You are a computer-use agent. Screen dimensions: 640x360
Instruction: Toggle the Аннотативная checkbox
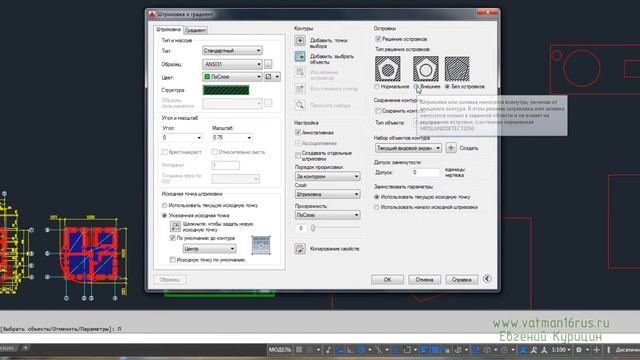298,133
